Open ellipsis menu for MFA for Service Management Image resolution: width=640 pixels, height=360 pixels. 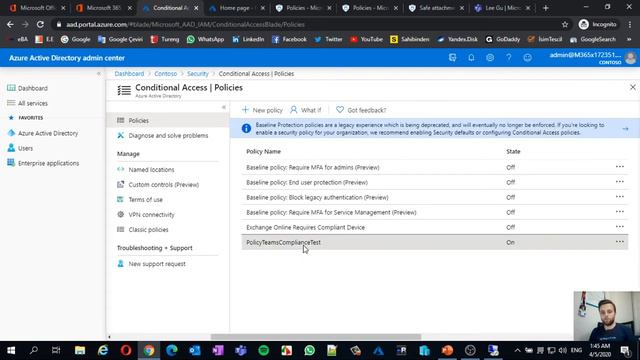click(620, 212)
